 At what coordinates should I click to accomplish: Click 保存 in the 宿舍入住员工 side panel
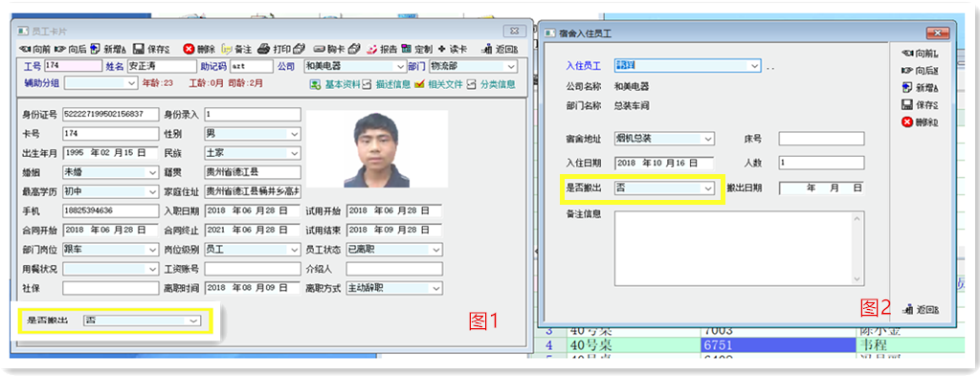(920, 105)
